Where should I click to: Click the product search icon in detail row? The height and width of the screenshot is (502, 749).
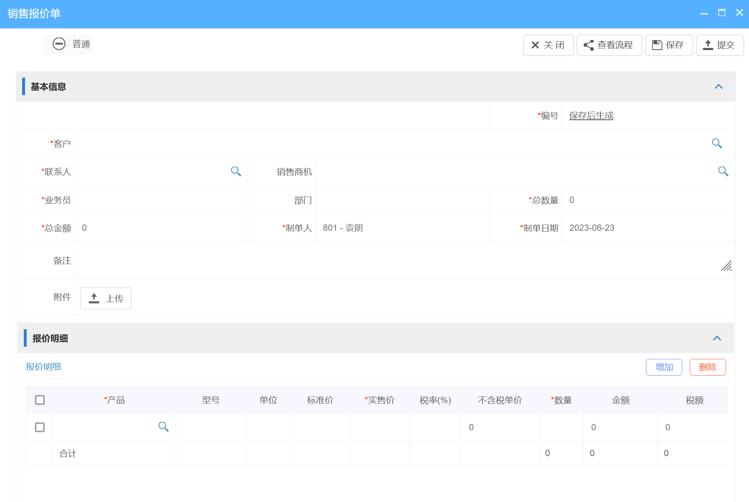(163, 427)
